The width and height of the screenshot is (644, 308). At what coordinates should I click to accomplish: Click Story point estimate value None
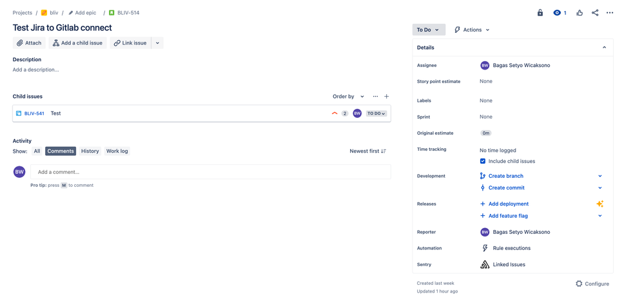486,81
